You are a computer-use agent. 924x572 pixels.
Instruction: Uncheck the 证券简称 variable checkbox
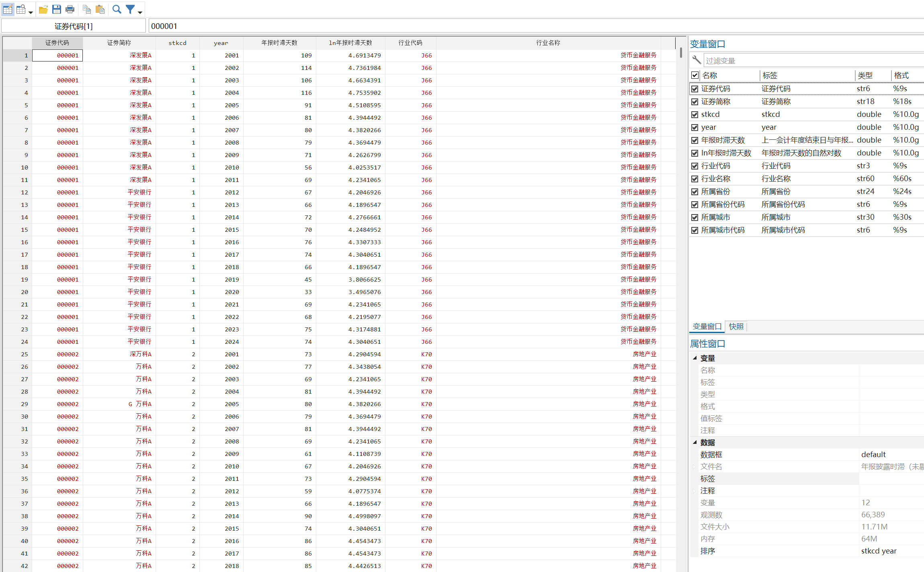pyautogui.click(x=695, y=102)
